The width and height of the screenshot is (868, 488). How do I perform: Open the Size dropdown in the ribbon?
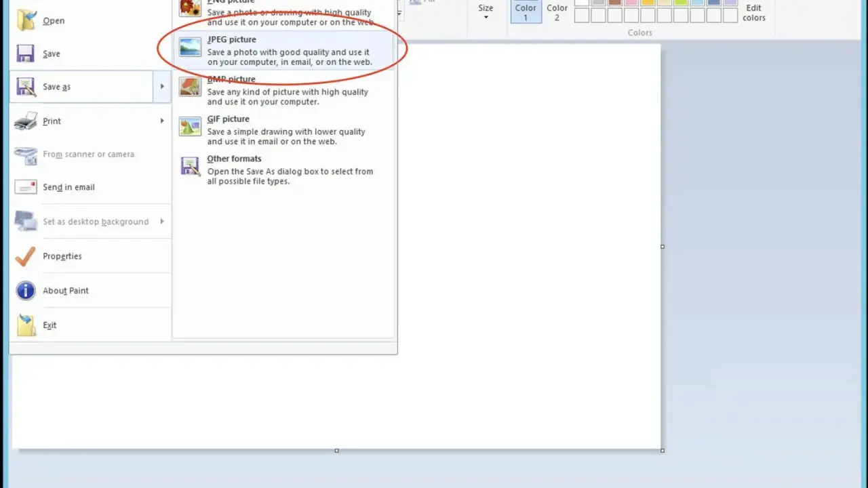(x=486, y=12)
